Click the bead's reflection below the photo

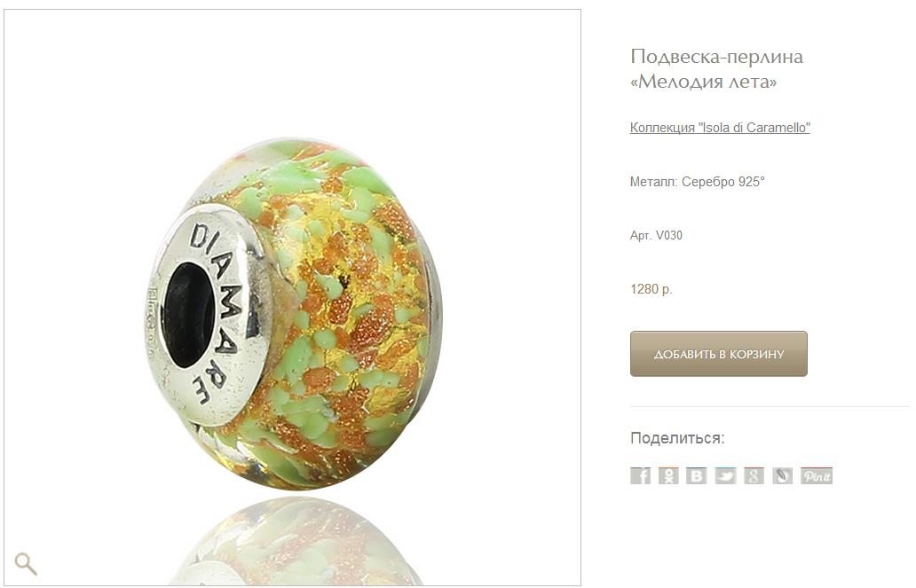(292, 540)
